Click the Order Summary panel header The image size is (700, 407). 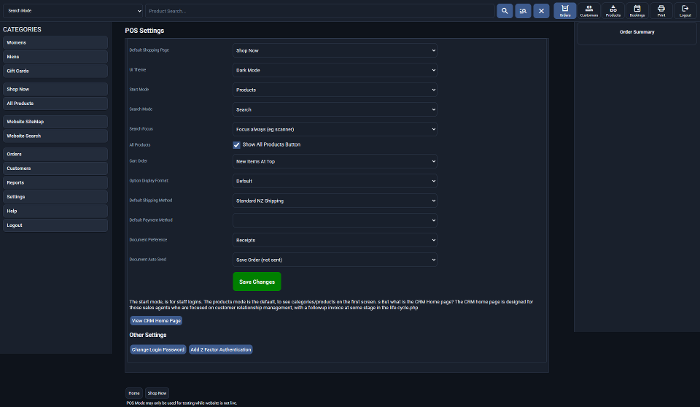[x=637, y=32]
